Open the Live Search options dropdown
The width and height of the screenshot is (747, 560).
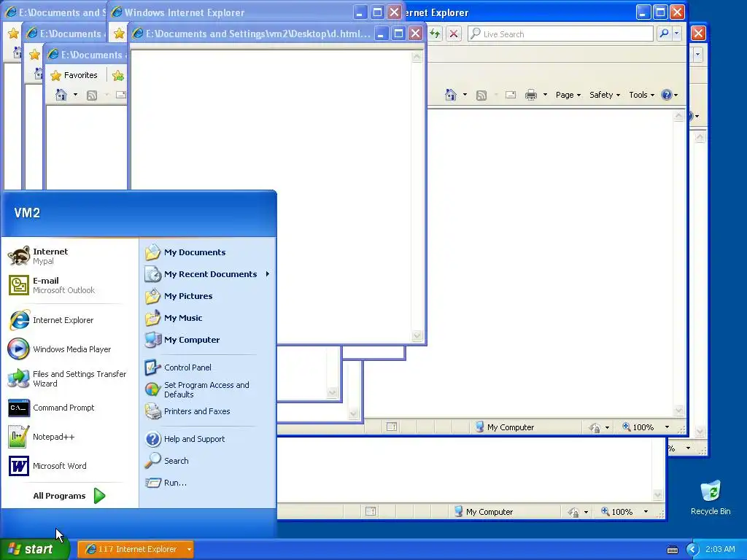pyautogui.click(x=676, y=34)
